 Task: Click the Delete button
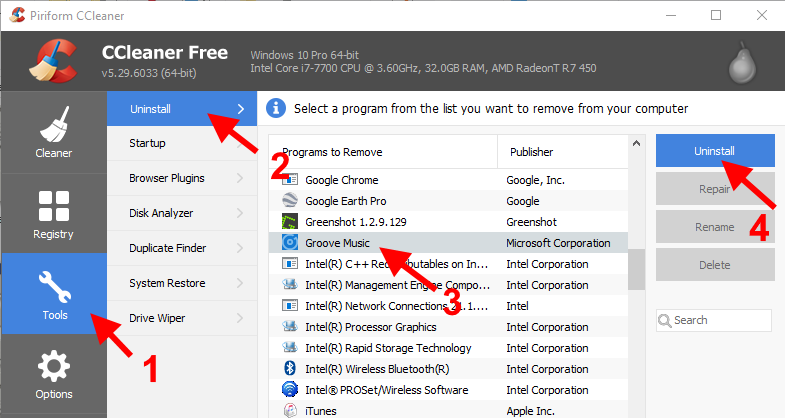(715, 265)
